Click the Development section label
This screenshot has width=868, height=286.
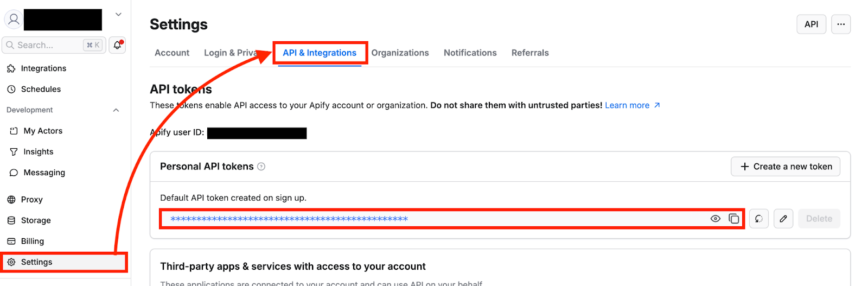[30, 110]
